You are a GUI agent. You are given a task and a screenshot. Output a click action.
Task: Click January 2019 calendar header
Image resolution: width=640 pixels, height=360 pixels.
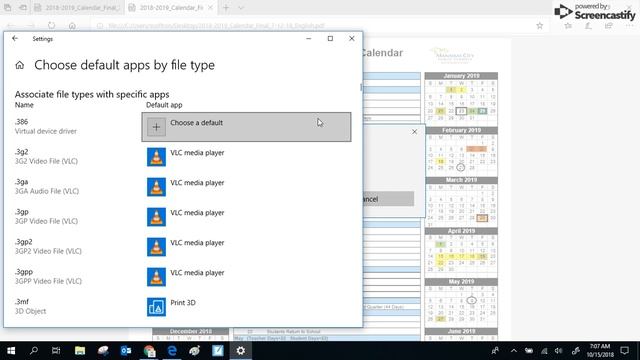coord(461,76)
